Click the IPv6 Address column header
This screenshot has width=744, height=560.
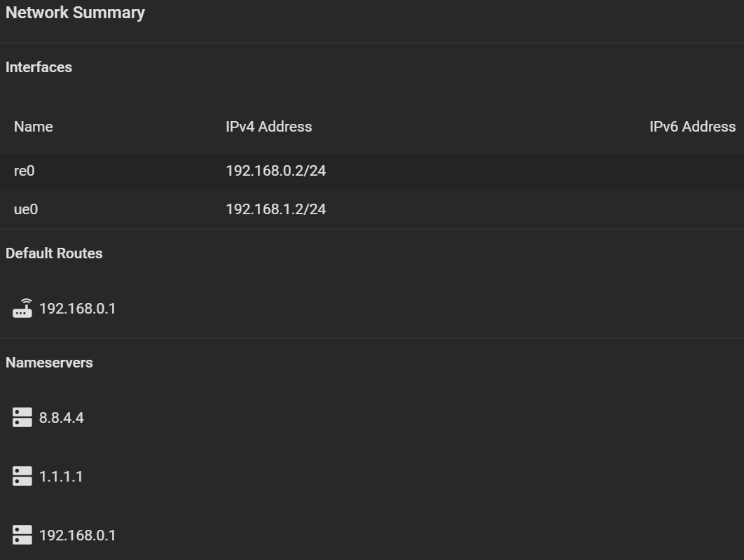coord(692,127)
